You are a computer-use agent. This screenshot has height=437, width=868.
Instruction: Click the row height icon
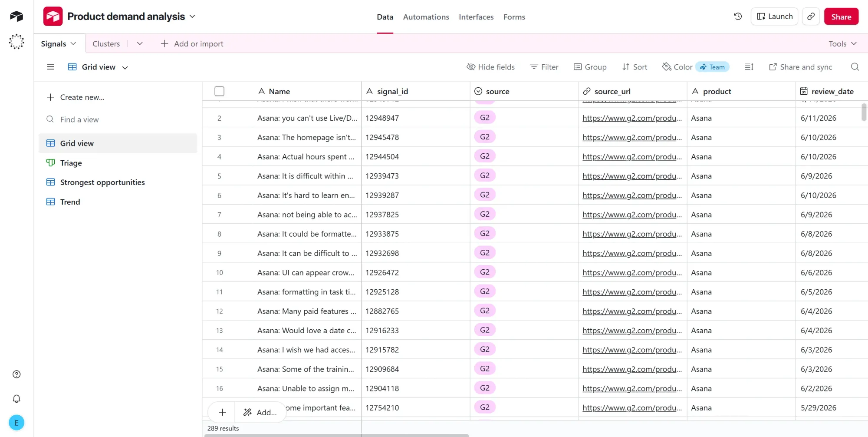(749, 67)
